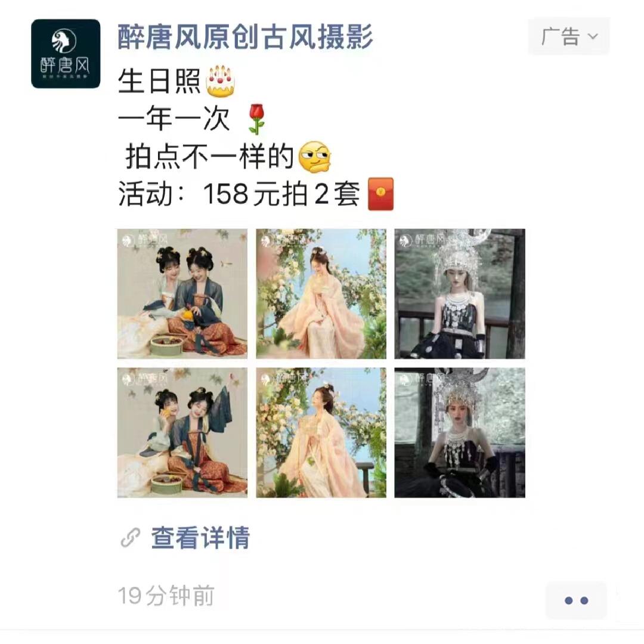Select the 活动：158元拍2套 promotion text
Screen dimensions: 644x644
click(x=239, y=194)
